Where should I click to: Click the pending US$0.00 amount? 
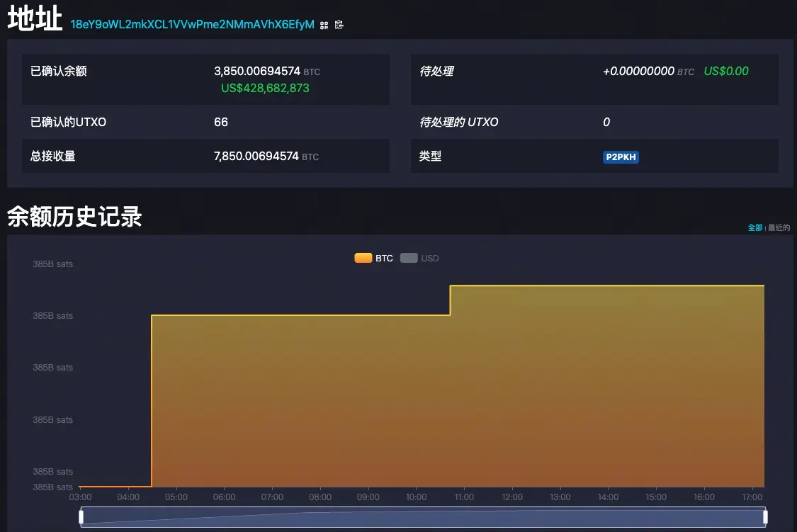[x=726, y=72]
